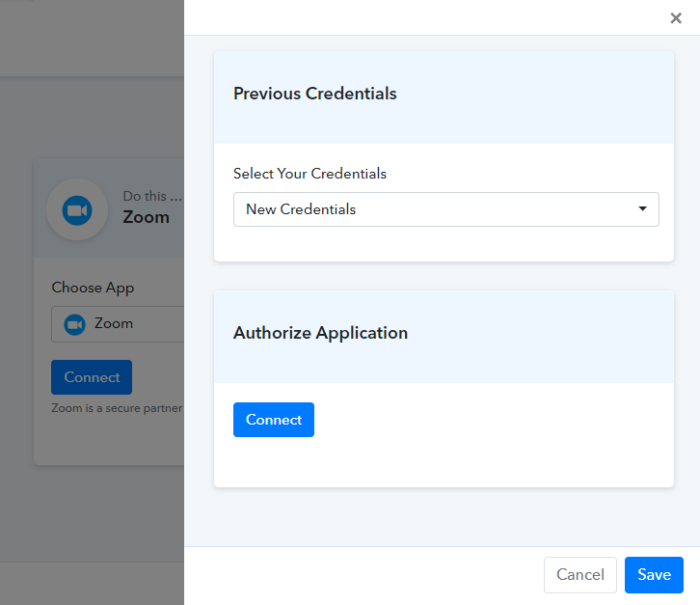Click Connect under Authorize Application
Screen dimensions: 700x605
(x=274, y=420)
